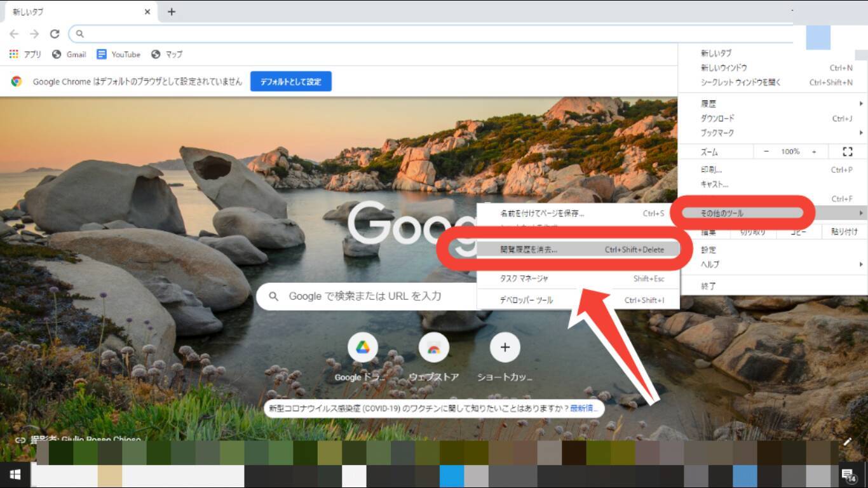Choose 終了 to quit Chrome
Viewport: 868px width, 488px height.
tap(773, 287)
